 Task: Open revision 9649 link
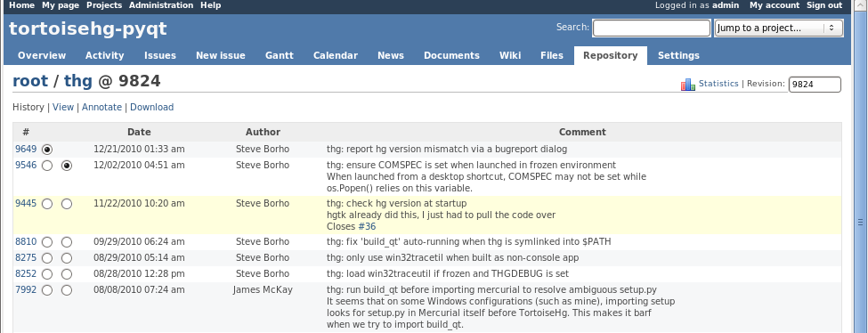26,150
